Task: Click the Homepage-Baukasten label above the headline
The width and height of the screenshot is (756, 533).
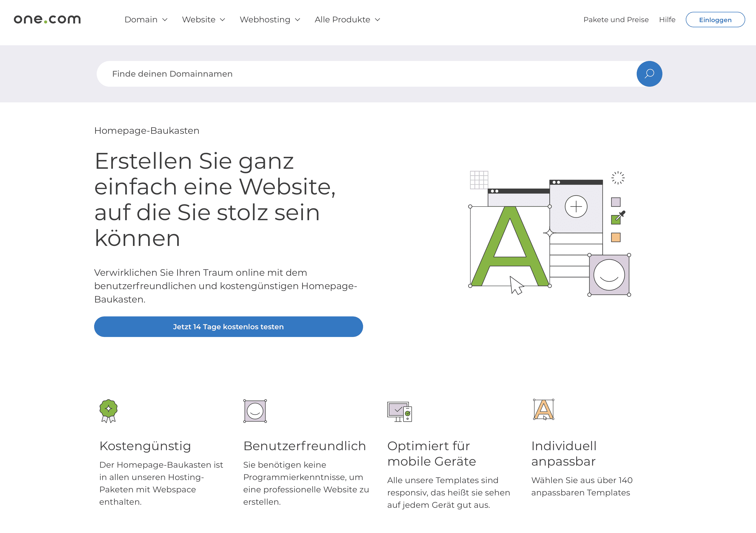Action: point(147,130)
